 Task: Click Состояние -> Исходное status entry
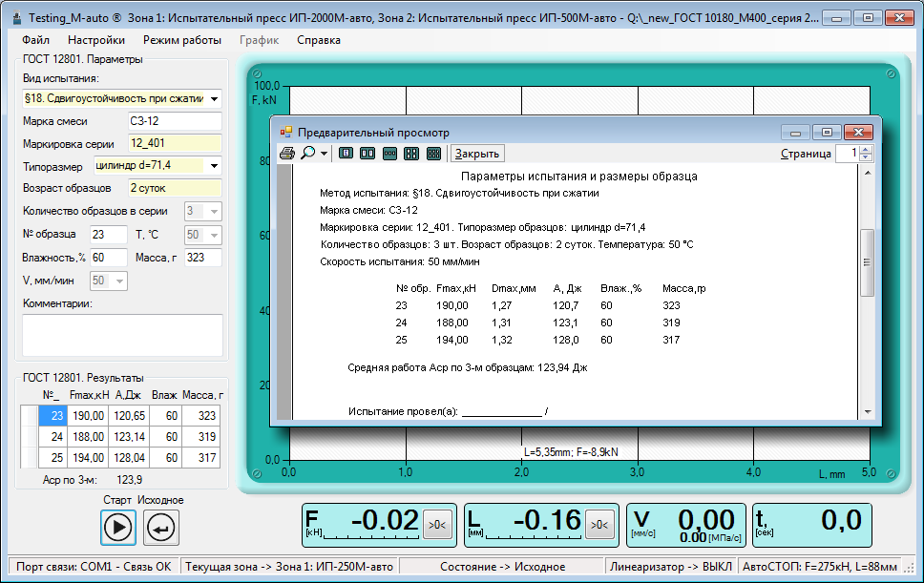[x=503, y=567]
